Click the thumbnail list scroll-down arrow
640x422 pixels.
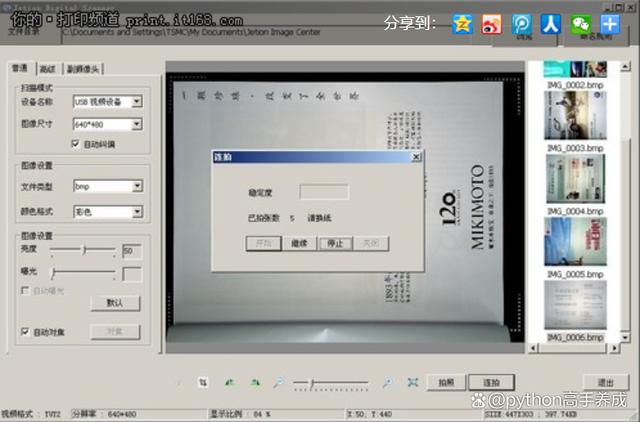pos(625,337)
